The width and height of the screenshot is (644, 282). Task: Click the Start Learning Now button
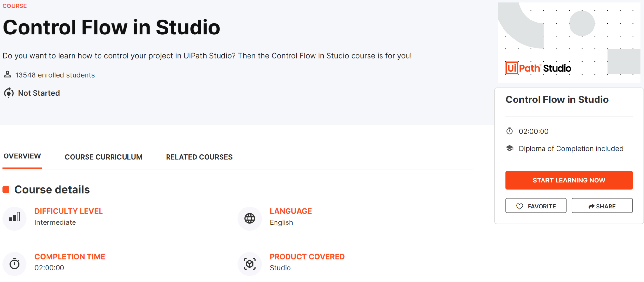tap(569, 180)
